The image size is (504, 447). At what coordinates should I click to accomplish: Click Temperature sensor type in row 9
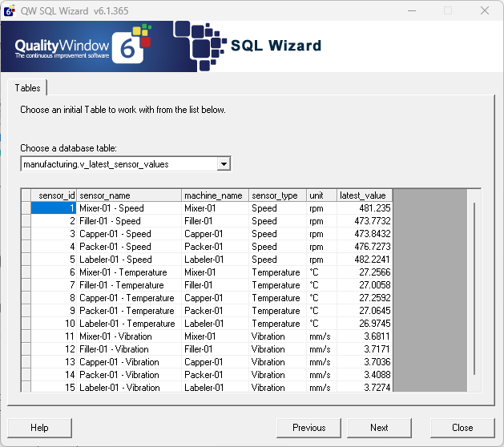click(x=277, y=311)
